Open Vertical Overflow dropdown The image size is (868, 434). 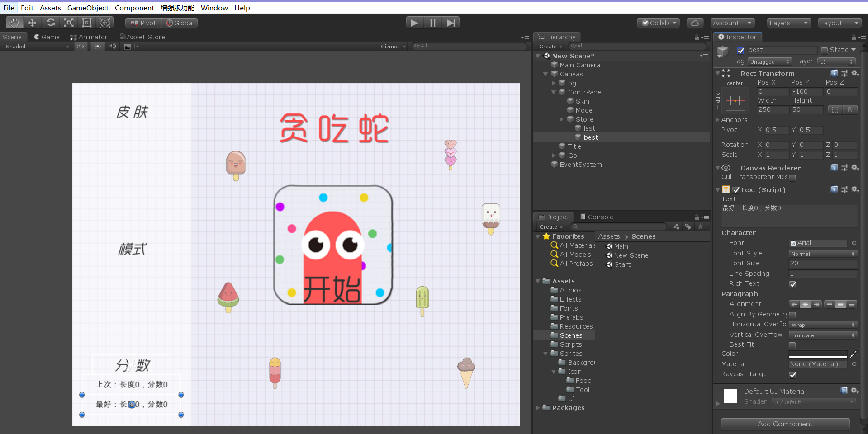[823, 335]
